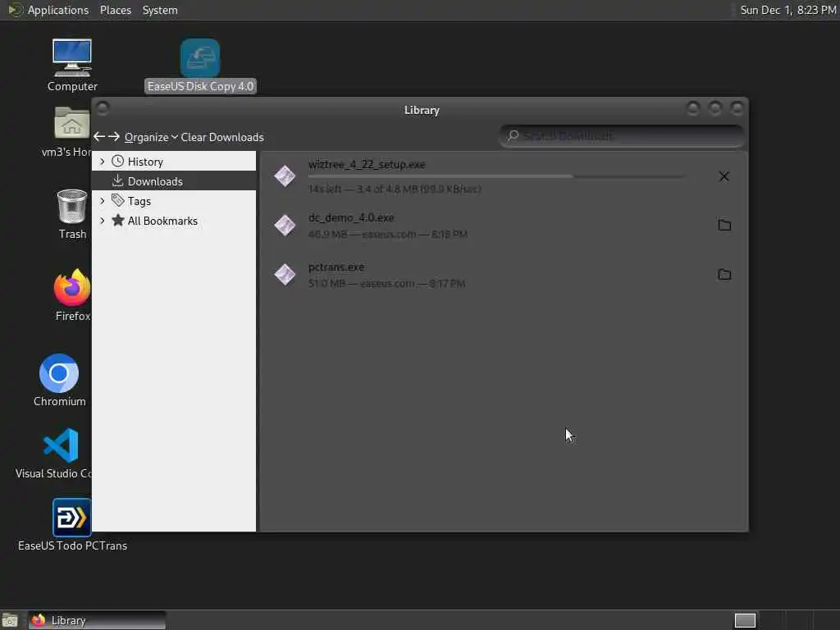Click the dc_demo_4.0.exe file icon
Image resolution: width=840 pixels, height=630 pixels.
[x=285, y=226]
